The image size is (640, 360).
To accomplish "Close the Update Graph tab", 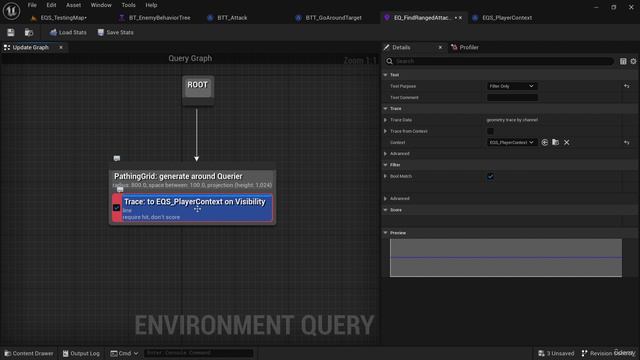I will 61,47.
